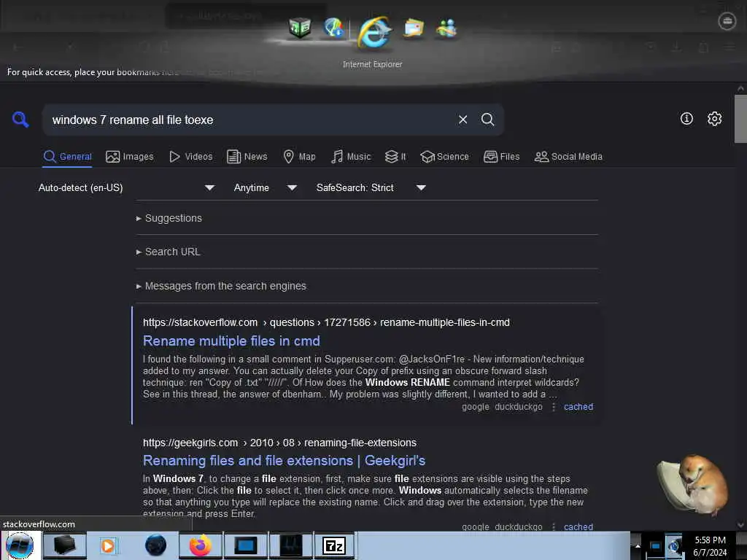
Task: Click scrollbar up arrow
Action: 740,88
